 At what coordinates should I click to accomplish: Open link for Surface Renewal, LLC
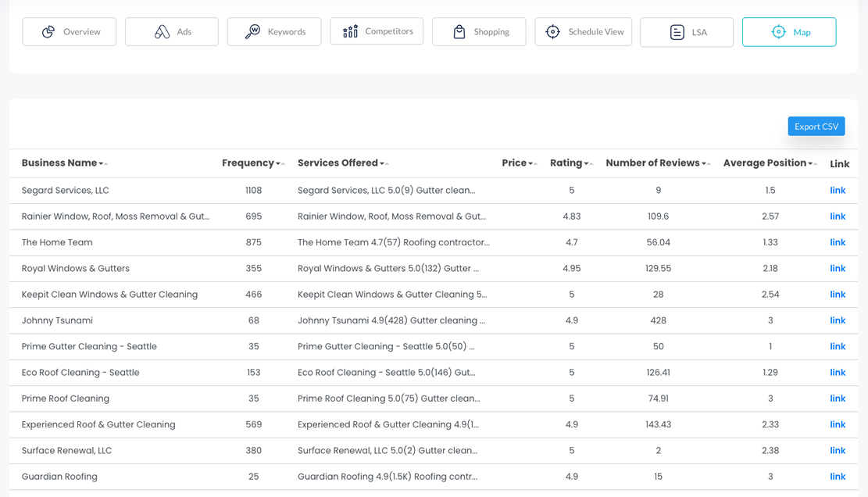[x=838, y=451]
